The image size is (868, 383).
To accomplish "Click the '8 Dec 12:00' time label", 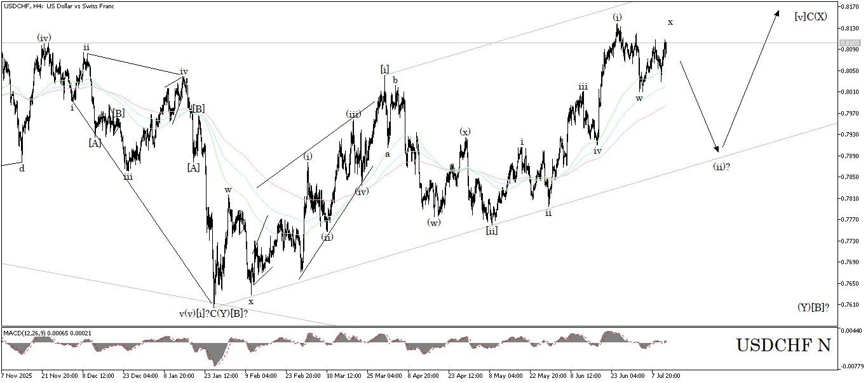I will click(x=100, y=375).
